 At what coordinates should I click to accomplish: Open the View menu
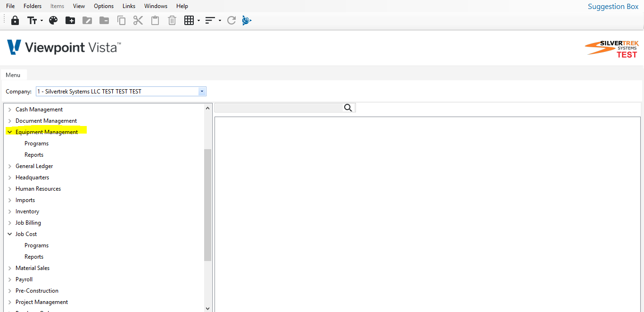pyautogui.click(x=79, y=6)
